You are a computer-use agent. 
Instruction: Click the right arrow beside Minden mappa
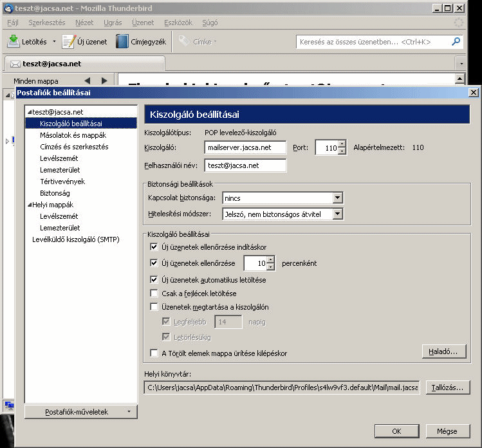coord(104,81)
